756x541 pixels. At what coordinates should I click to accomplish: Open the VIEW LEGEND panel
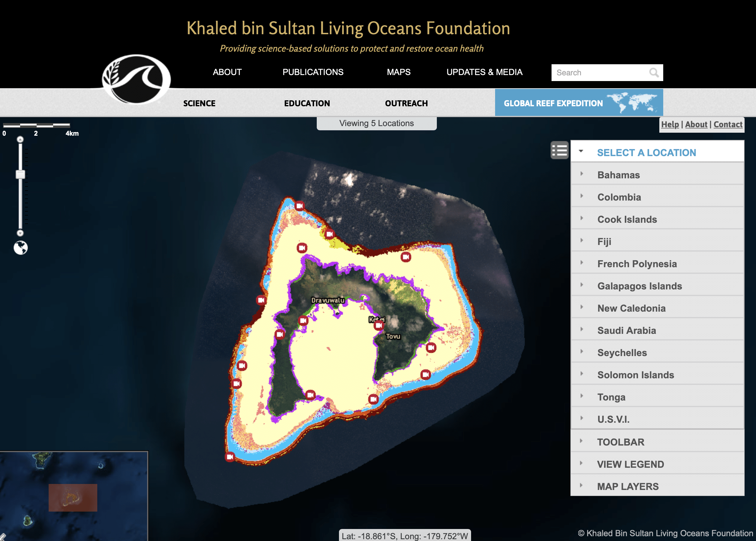point(630,464)
